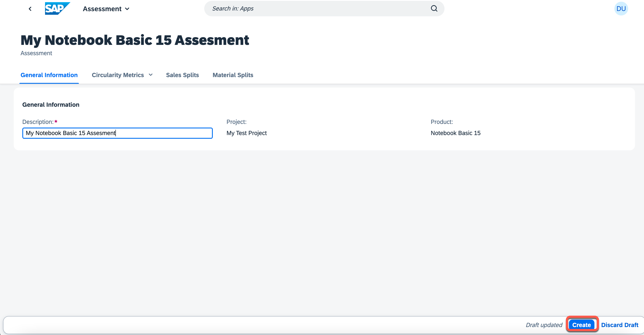Click the General Information section heading
The height and width of the screenshot is (335, 644).
point(51,105)
